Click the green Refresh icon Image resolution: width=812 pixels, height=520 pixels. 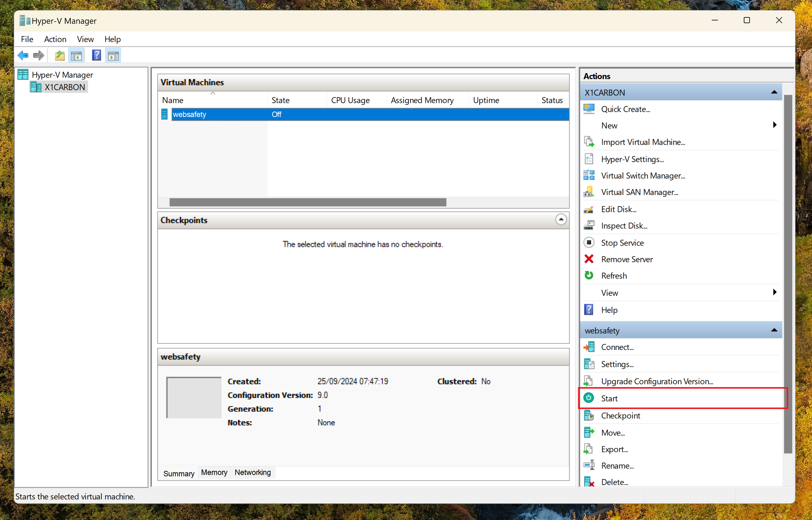(x=589, y=276)
